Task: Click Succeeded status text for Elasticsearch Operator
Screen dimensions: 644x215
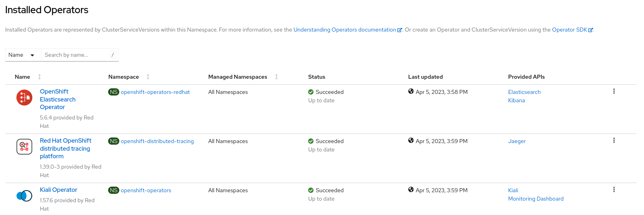Action: (x=330, y=92)
